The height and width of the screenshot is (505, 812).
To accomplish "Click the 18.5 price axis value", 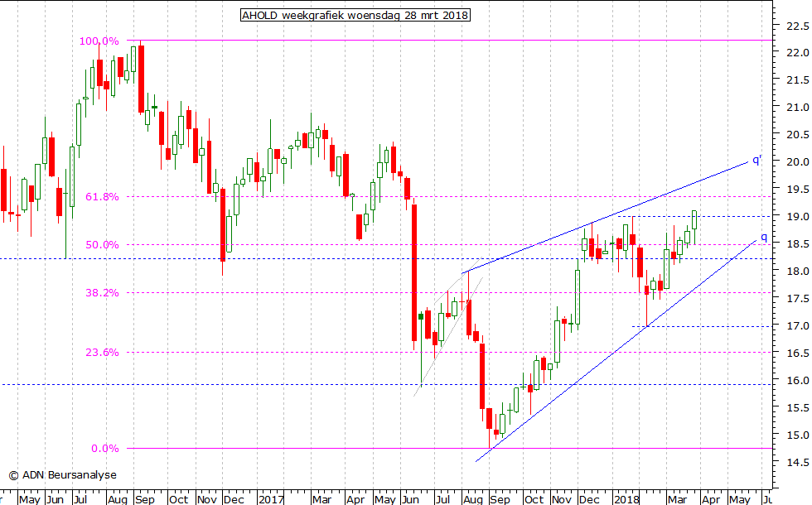I will (x=797, y=243).
